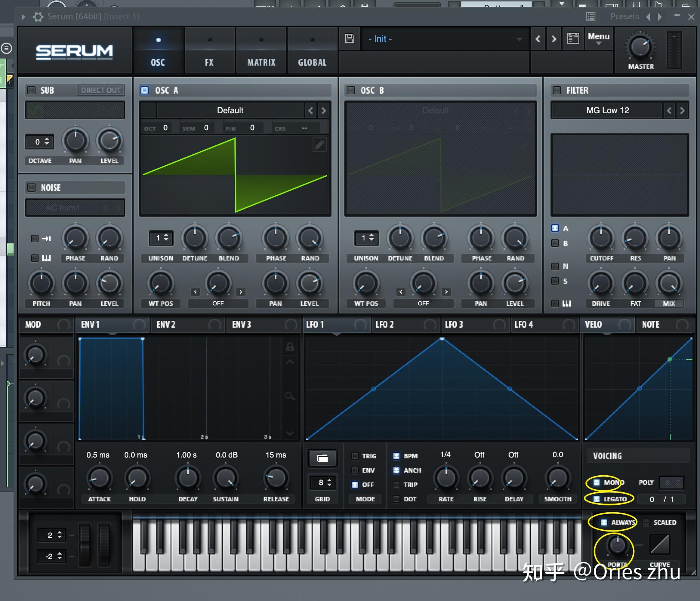
Task: Open the LFO folder browse icon
Action: [x=322, y=458]
